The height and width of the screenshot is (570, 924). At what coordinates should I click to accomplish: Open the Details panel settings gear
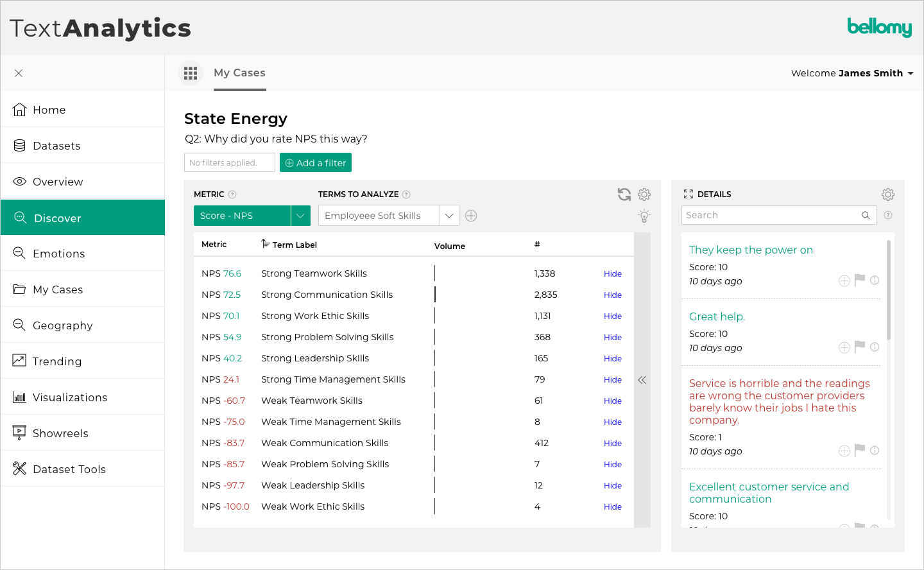coord(888,194)
